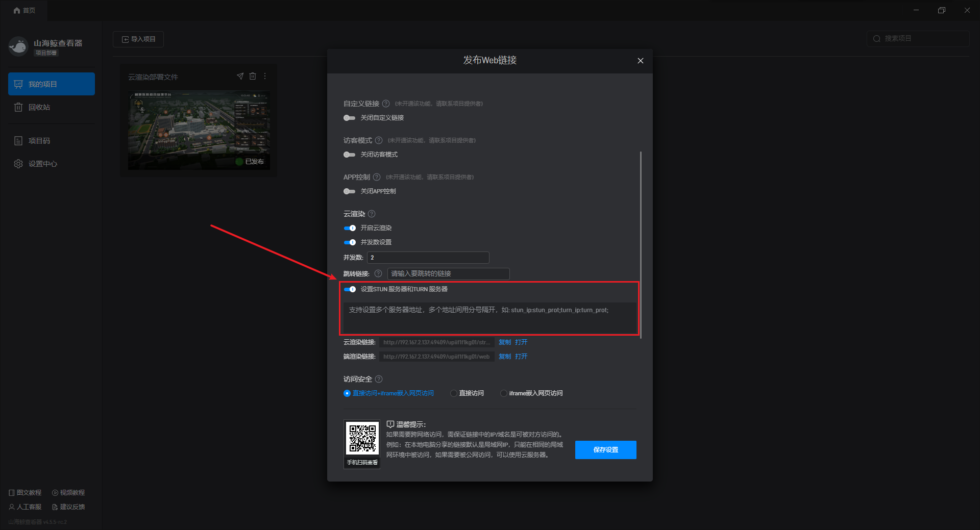Click the search project field

918,39
